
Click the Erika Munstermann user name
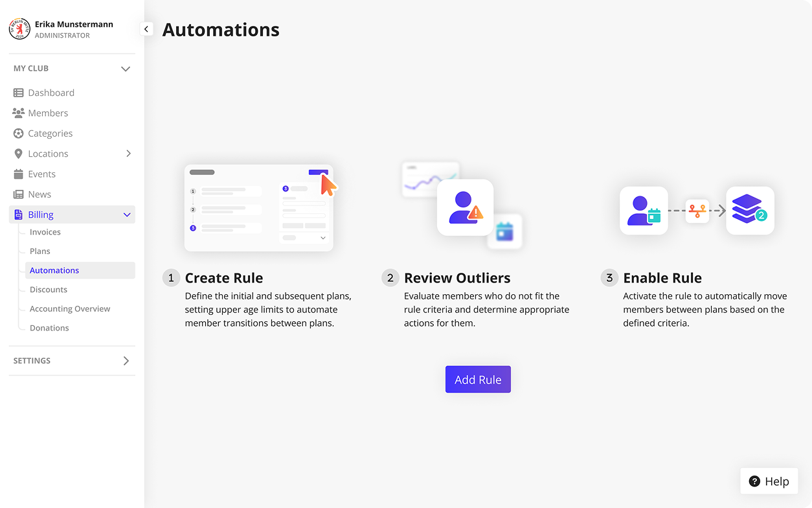tap(74, 24)
